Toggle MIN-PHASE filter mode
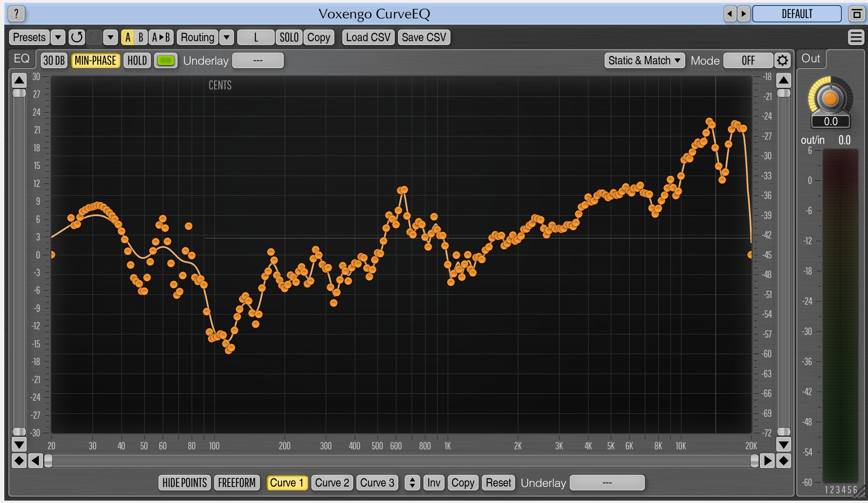Screen dimensions: 868x503 point(95,60)
